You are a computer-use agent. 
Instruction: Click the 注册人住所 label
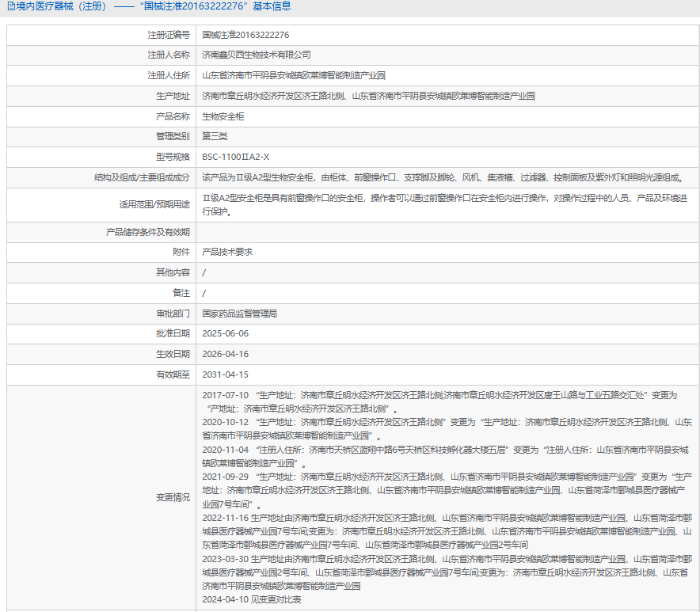tap(169, 75)
